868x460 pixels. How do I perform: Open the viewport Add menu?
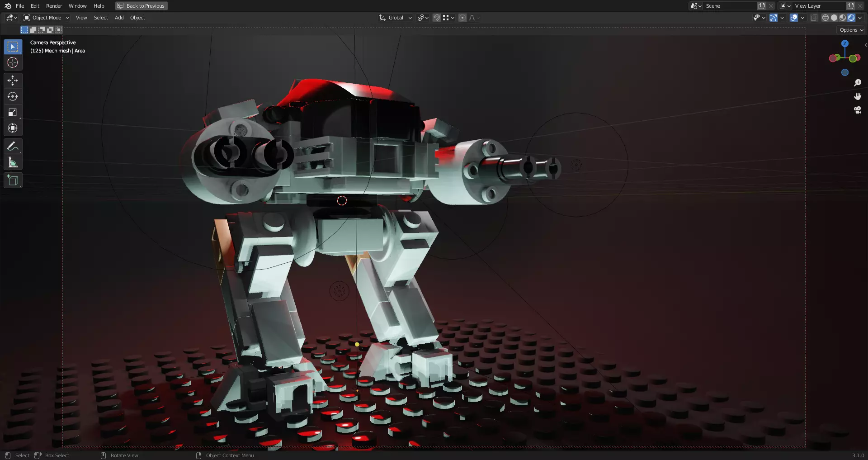pos(119,18)
